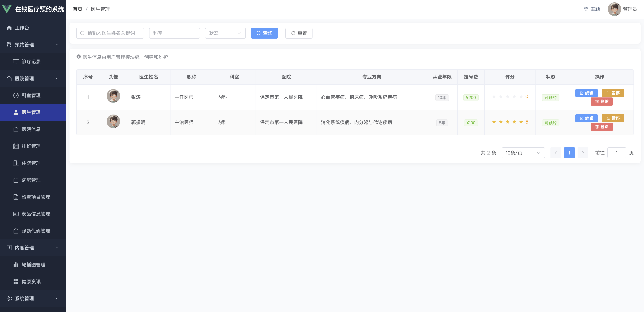Click the 工作台 home icon

(9, 28)
